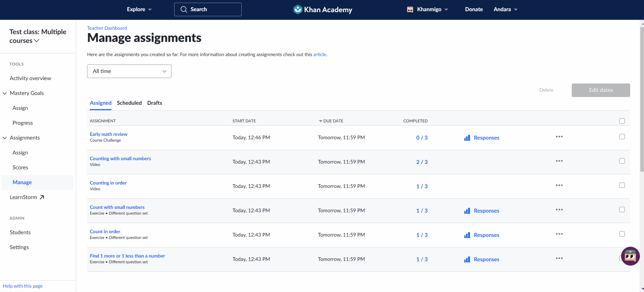This screenshot has width=644, height=292.
Task: Click the LearnStorm external link arrow icon
Action: pyautogui.click(x=42, y=197)
